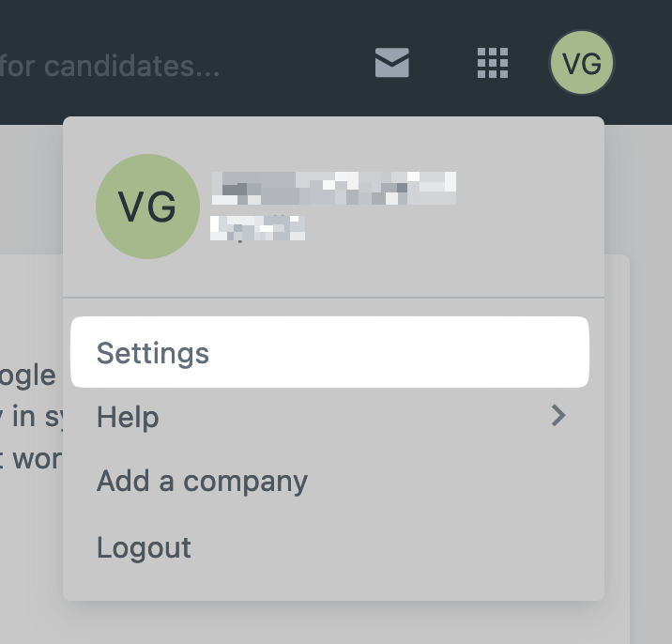Click the dimmed background card right of the menu

[x=617, y=446]
